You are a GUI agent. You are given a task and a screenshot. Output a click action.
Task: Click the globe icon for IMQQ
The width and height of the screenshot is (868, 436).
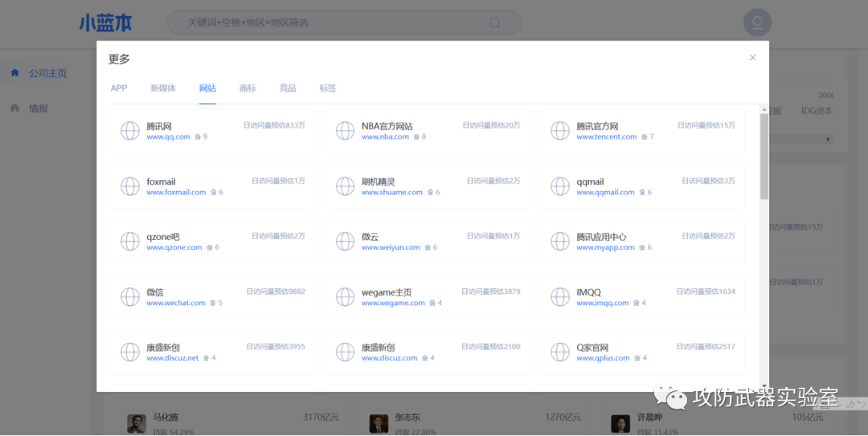(559, 297)
